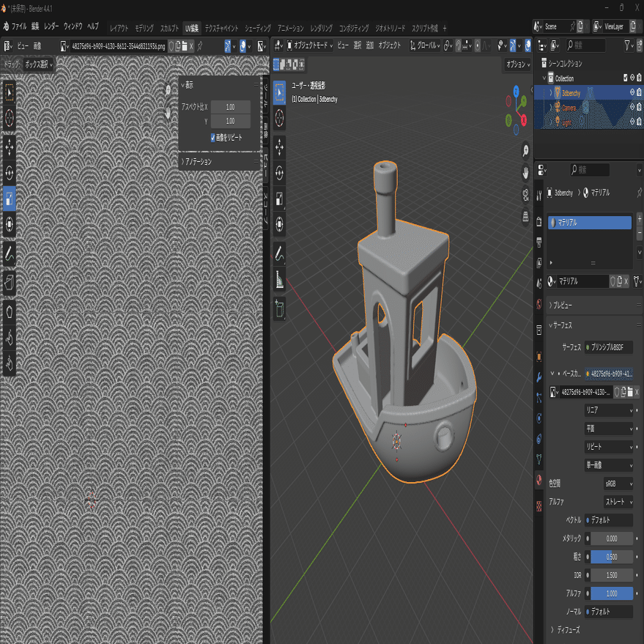Toggle camera view with the viewport camera icon
The width and height of the screenshot is (644, 644).
pos(526,194)
